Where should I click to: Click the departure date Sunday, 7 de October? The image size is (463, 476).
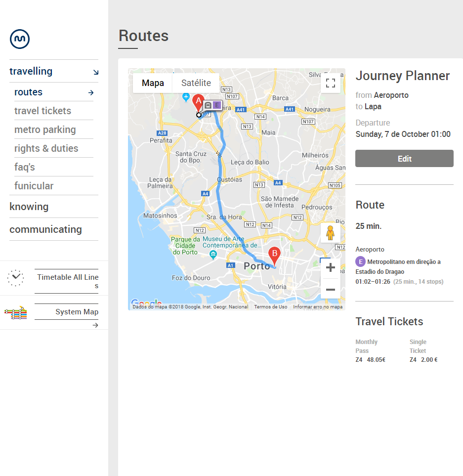pos(403,134)
